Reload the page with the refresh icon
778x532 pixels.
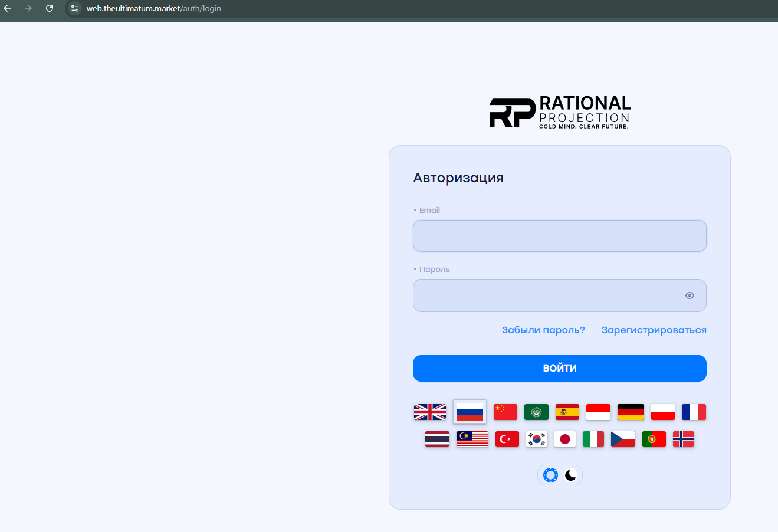coord(50,8)
